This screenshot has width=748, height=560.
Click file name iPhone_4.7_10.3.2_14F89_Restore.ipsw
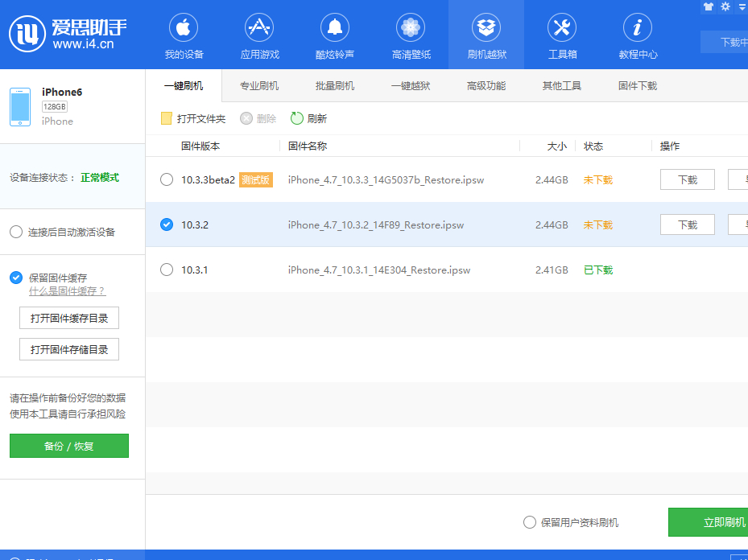pos(376,225)
